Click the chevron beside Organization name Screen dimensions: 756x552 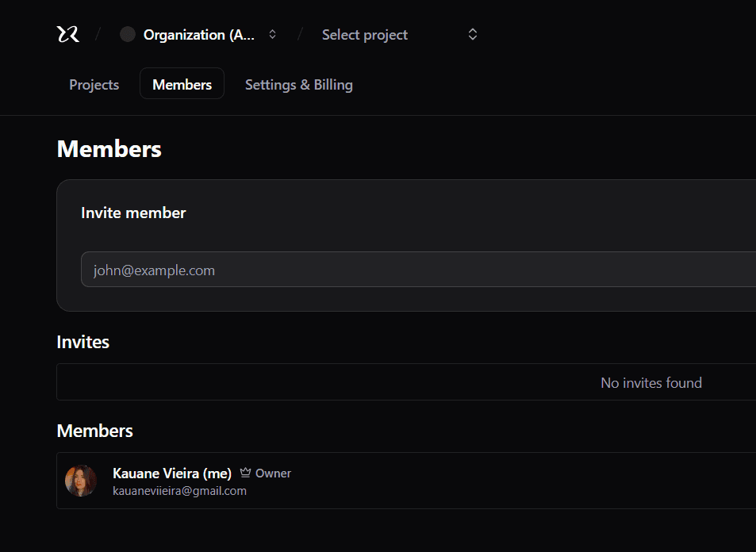(x=271, y=34)
